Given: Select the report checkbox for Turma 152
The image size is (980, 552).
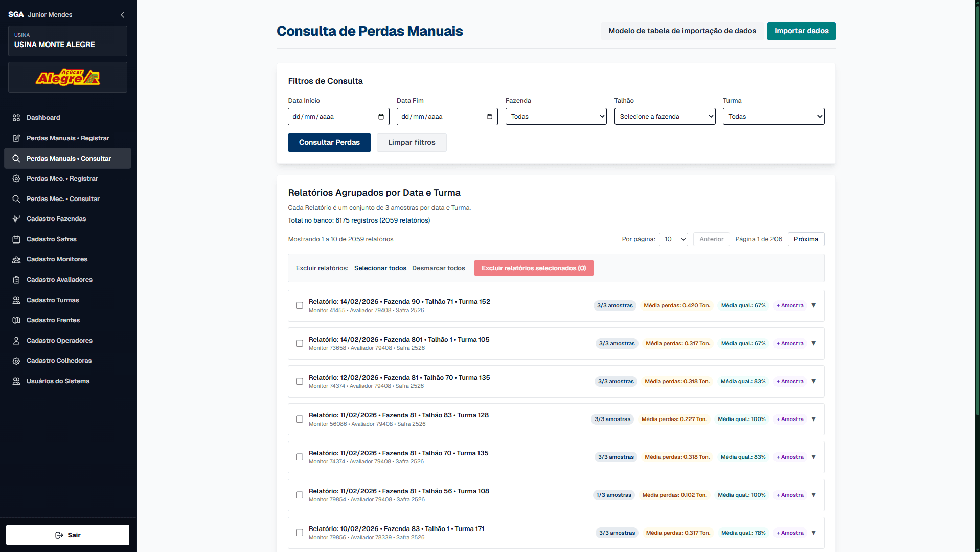Looking at the screenshot, I should [300, 306].
